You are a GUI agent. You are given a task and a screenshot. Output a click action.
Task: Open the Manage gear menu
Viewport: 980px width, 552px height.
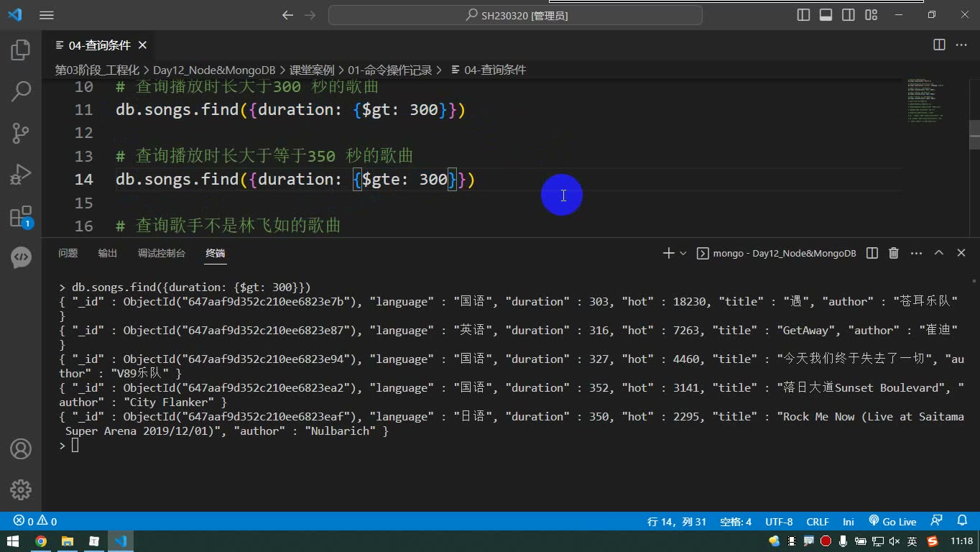click(x=21, y=489)
